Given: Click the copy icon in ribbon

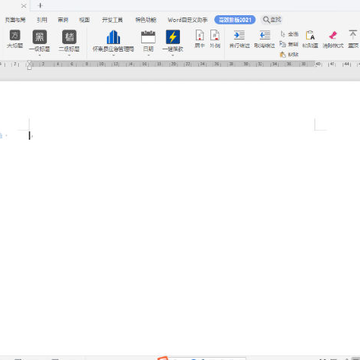Looking at the screenshot, I should click(x=283, y=44).
